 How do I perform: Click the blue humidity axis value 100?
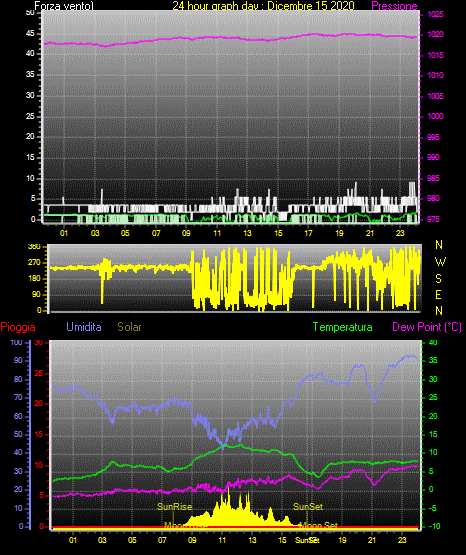click(16, 342)
